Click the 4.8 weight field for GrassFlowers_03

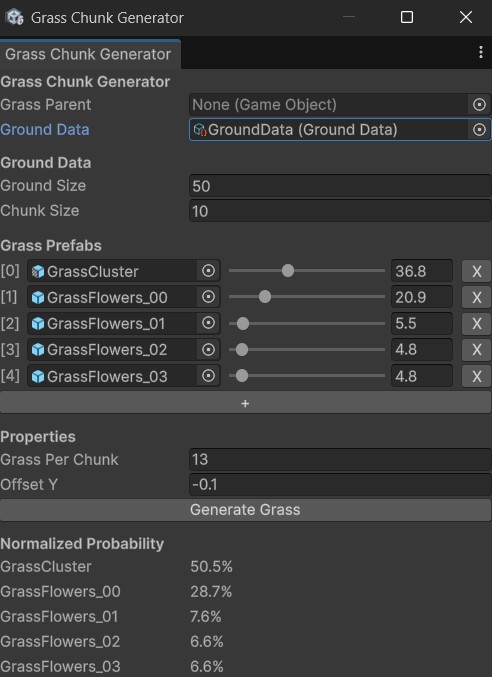click(x=422, y=376)
